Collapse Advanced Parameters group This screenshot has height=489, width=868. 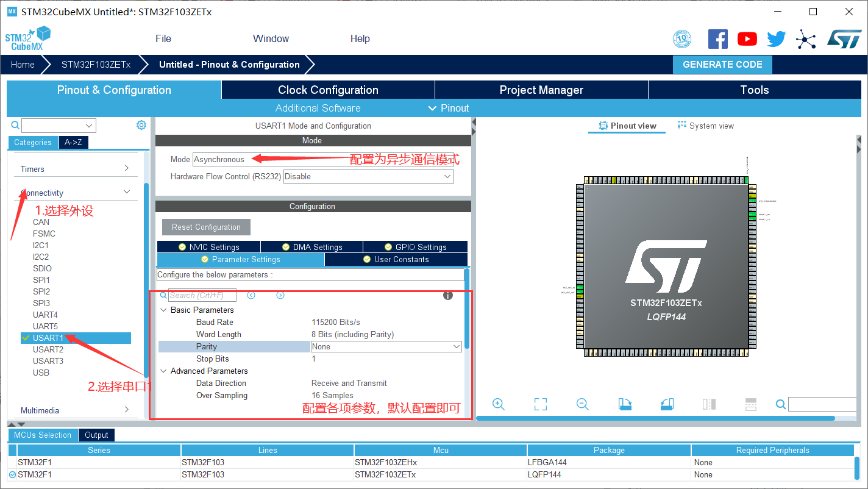tap(163, 371)
